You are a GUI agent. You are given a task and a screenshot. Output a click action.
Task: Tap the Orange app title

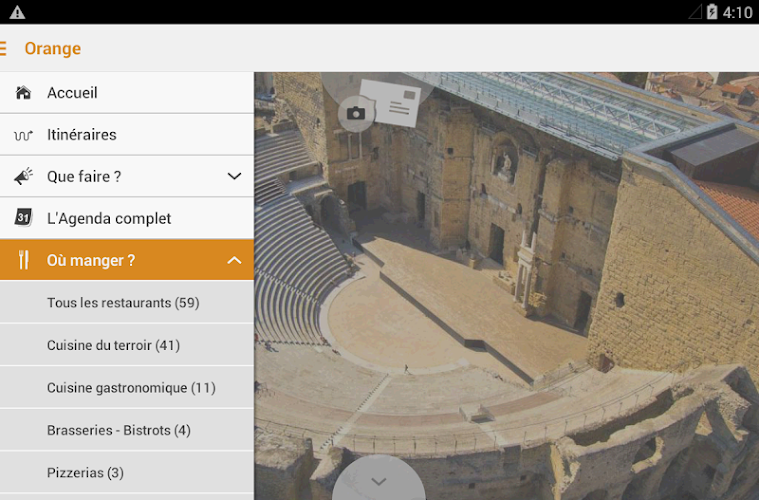(52, 48)
